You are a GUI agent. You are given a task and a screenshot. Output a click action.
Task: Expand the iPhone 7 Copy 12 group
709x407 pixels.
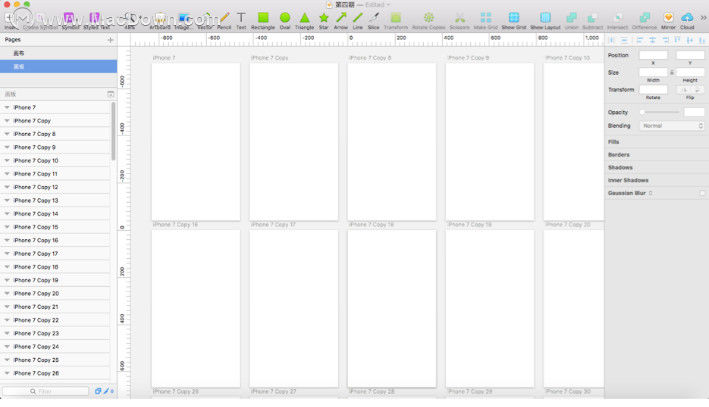(7, 187)
